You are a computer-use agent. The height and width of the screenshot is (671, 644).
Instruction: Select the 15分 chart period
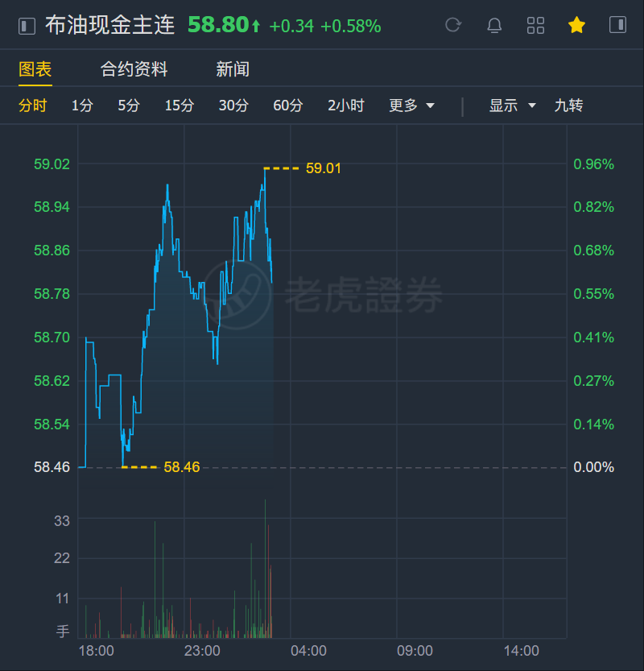coord(180,106)
